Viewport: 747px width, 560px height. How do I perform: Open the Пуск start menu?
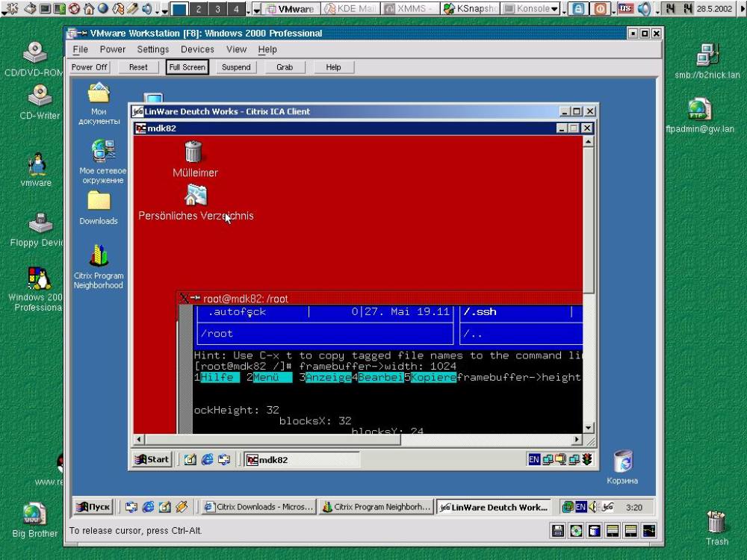coord(94,507)
